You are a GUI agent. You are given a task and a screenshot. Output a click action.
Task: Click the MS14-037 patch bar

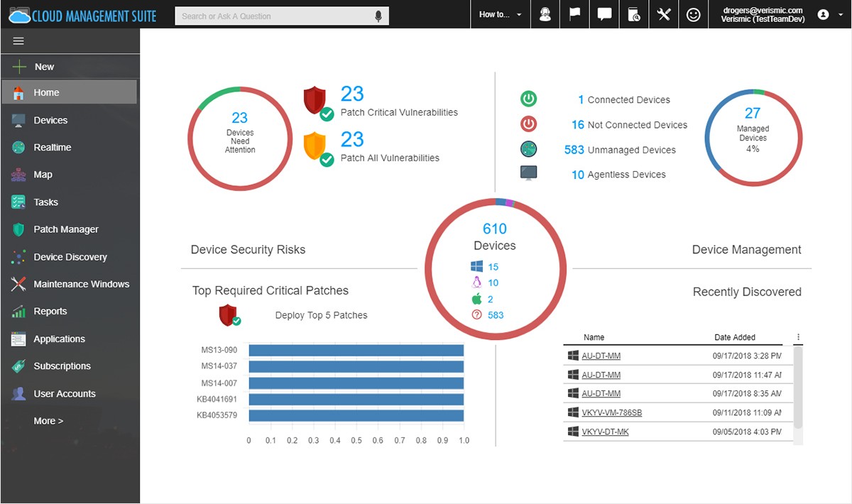tap(356, 366)
